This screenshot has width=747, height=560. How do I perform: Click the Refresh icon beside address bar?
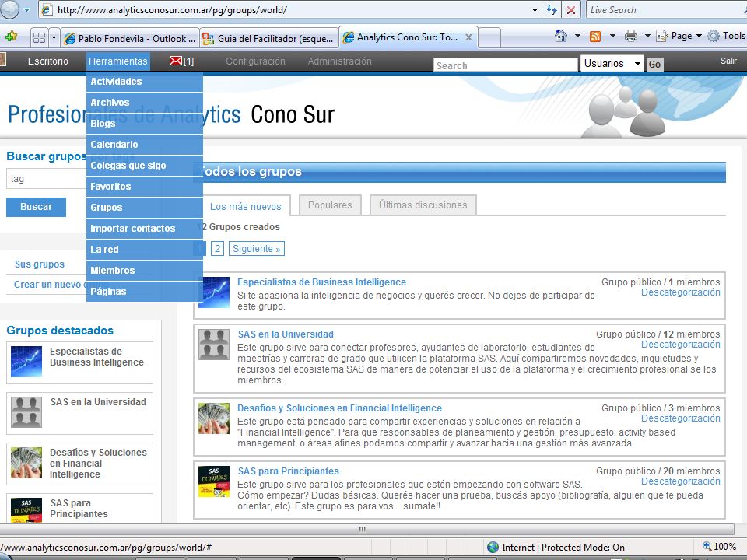click(552, 9)
